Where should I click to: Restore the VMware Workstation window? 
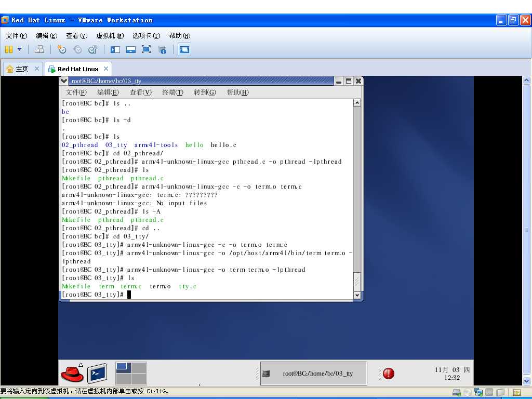pyautogui.click(x=513, y=20)
